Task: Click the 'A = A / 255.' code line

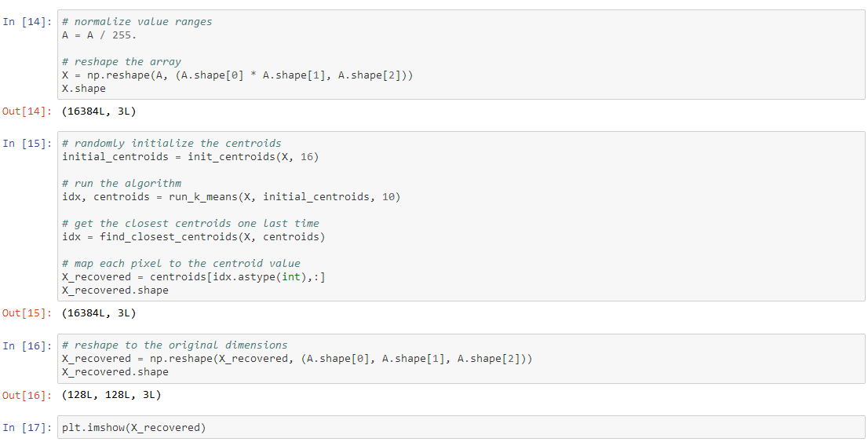Action: 100,35
